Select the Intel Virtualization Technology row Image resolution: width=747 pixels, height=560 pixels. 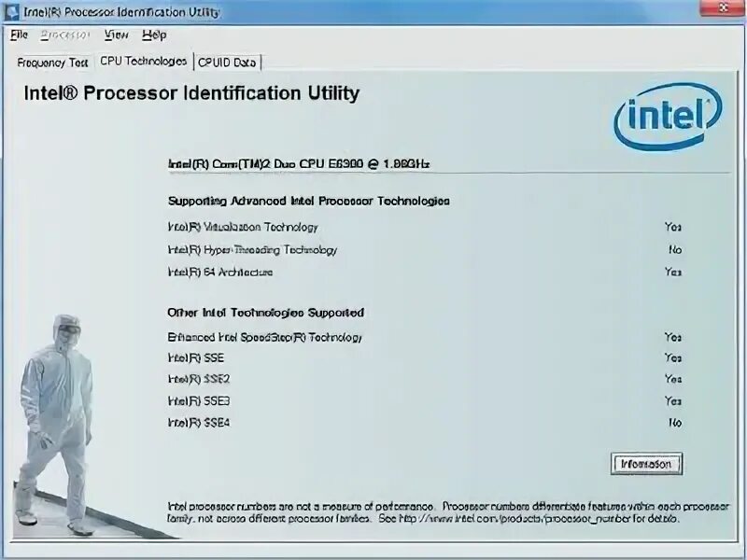(x=425, y=227)
